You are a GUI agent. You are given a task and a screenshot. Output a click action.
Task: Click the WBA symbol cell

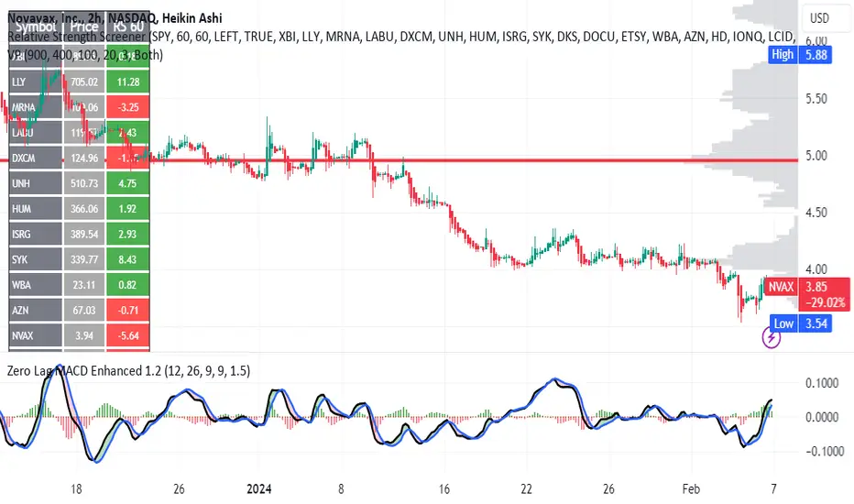point(36,285)
